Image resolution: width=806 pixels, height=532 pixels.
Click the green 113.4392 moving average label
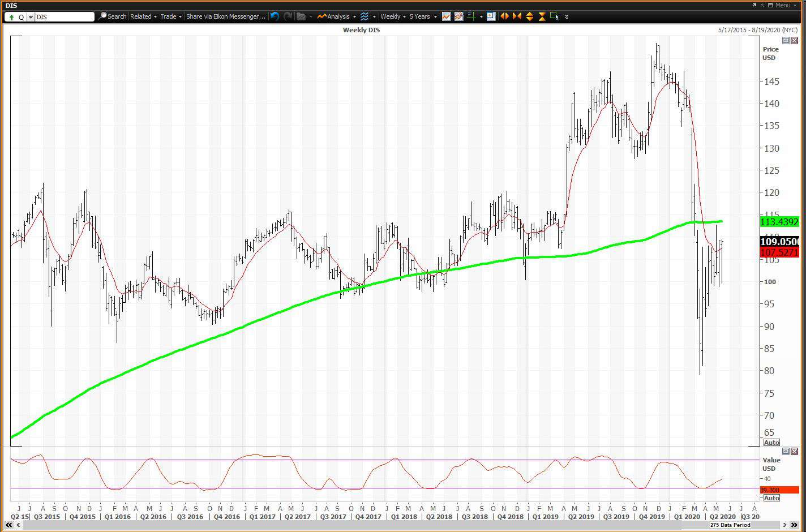click(x=779, y=222)
